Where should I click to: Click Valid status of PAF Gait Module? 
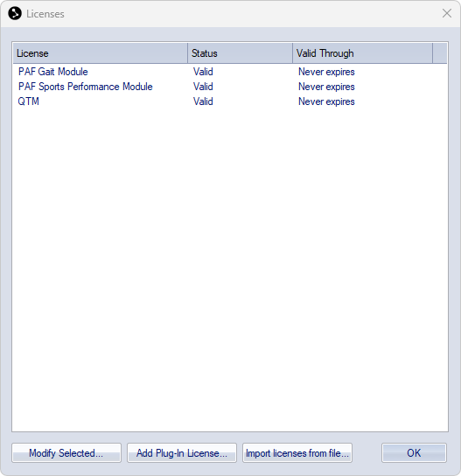pos(203,72)
